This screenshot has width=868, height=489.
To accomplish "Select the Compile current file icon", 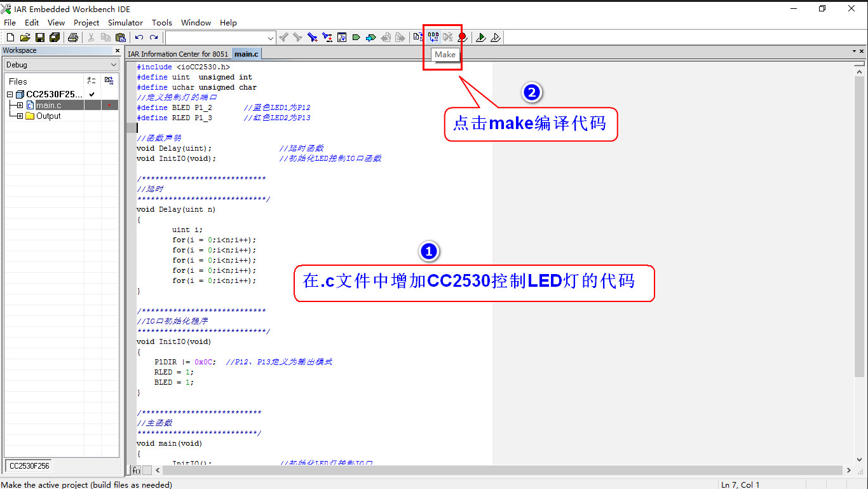I will (x=418, y=37).
